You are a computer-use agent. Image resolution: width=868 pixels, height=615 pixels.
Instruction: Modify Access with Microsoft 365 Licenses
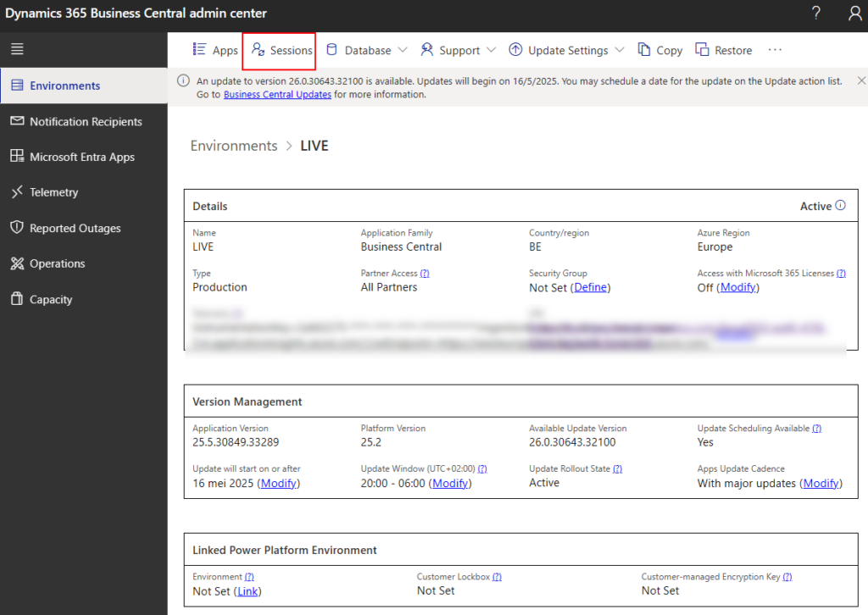pyautogui.click(x=738, y=287)
